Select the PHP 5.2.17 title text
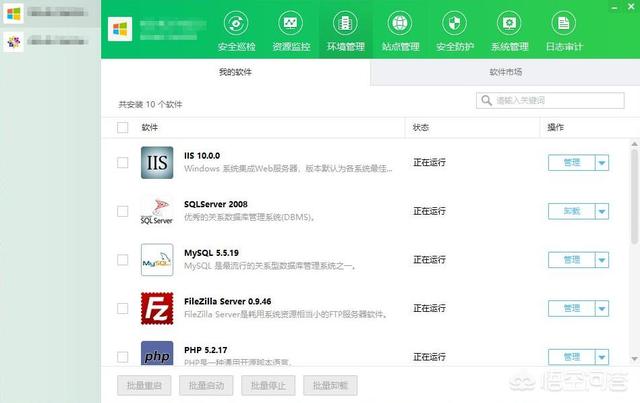The image size is (640, 403). tap(206, 350)
